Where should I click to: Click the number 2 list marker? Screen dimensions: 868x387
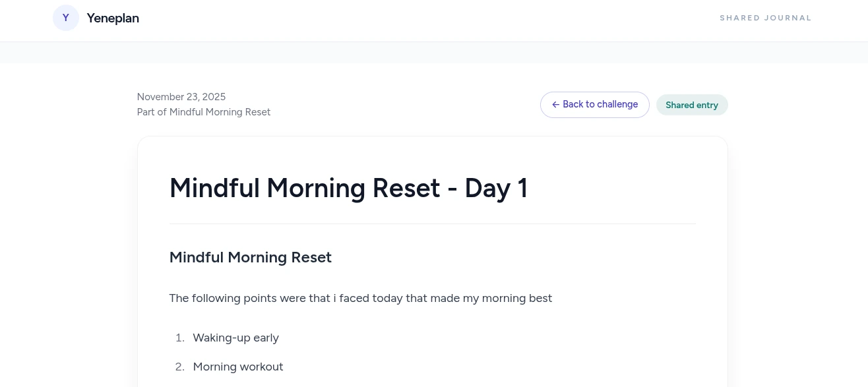pyautogui.click(x=179, y=367)
